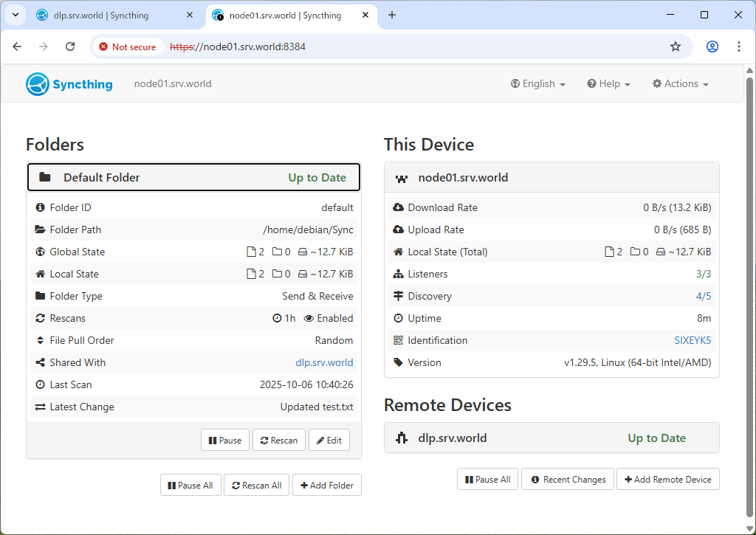
Task: Open the English language dropdown
Action: pos(537,84)
